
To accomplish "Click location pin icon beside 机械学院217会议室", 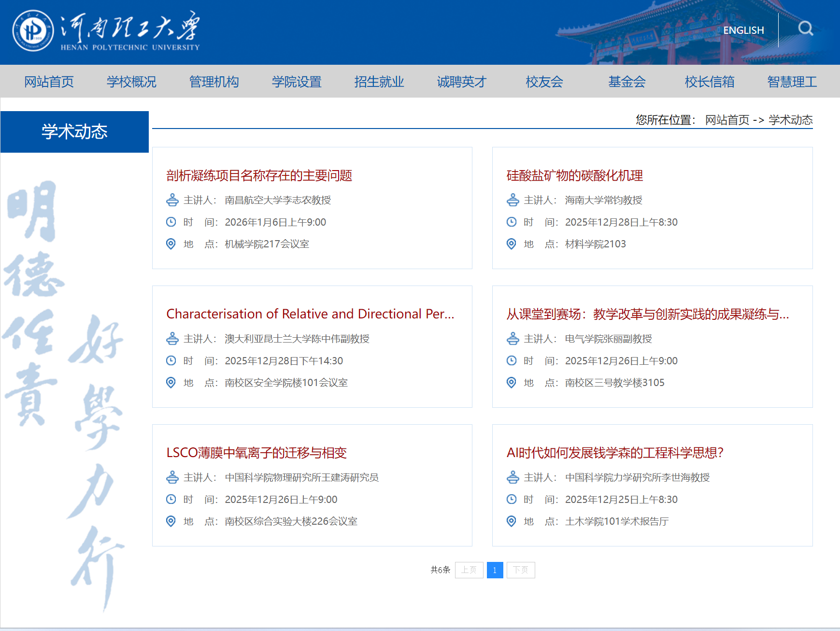I will click(x=171, y=244).
